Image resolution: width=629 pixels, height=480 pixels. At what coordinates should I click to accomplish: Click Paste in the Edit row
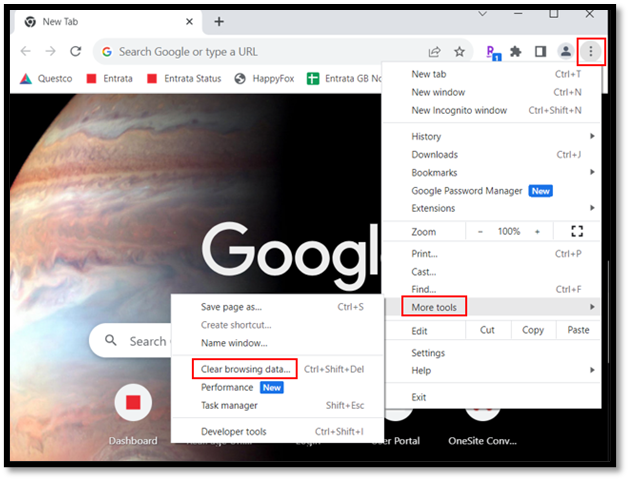[x=578, y=330]
